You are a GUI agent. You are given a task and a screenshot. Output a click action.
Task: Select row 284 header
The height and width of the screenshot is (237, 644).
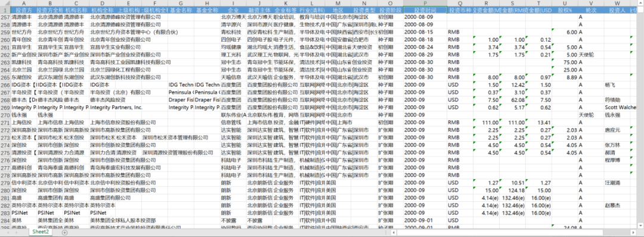pos(5,220)
